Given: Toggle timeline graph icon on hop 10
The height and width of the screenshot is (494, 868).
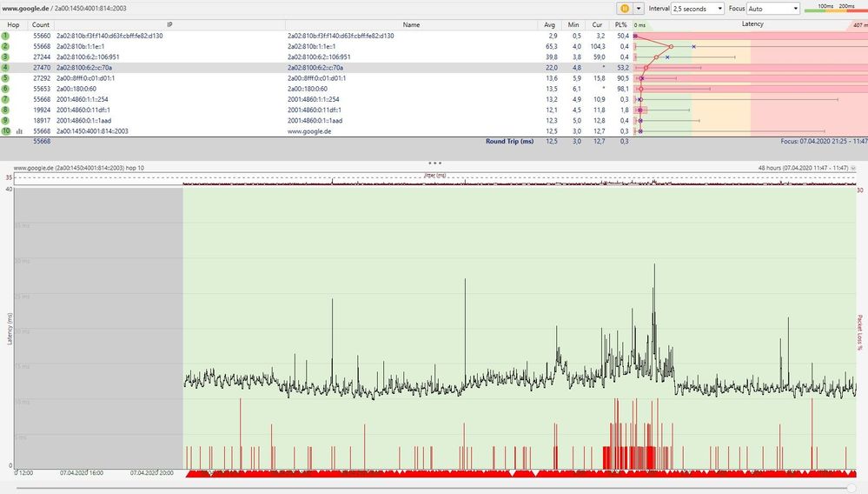Looking at the screenshot, I should (x=19, y=130).
